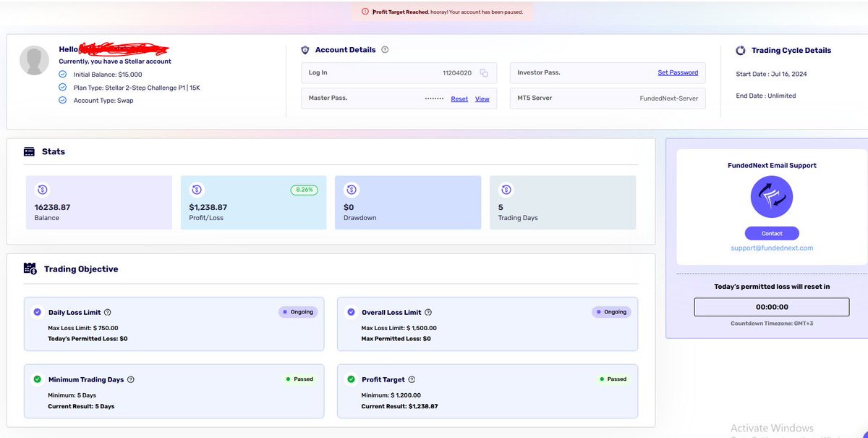Click the Account Type check icon

pyautogui.click(x=62, y=100)
